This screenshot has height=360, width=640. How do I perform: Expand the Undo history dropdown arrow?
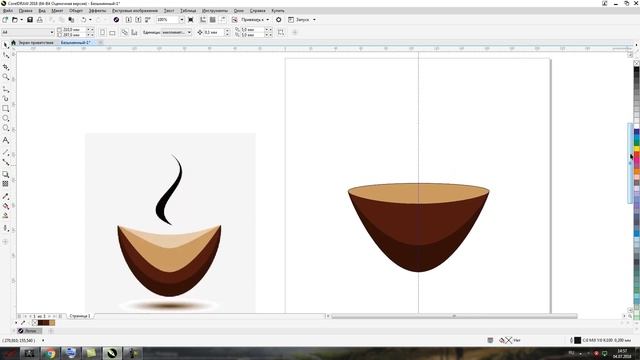point(90,20)
